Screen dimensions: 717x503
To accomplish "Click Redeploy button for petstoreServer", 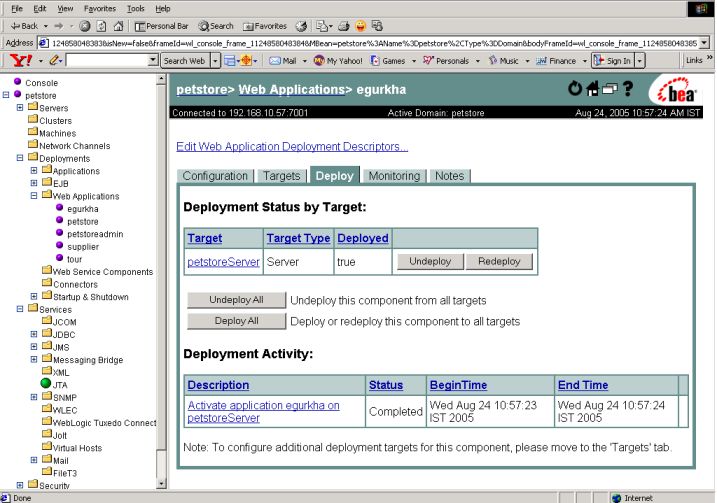I will coord(499,262).
